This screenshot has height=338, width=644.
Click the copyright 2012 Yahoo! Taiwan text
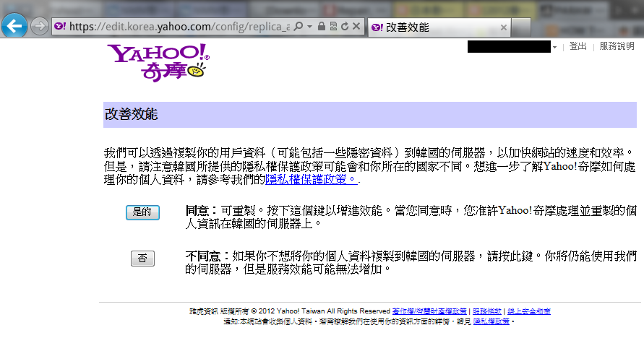tap(290, 311)
